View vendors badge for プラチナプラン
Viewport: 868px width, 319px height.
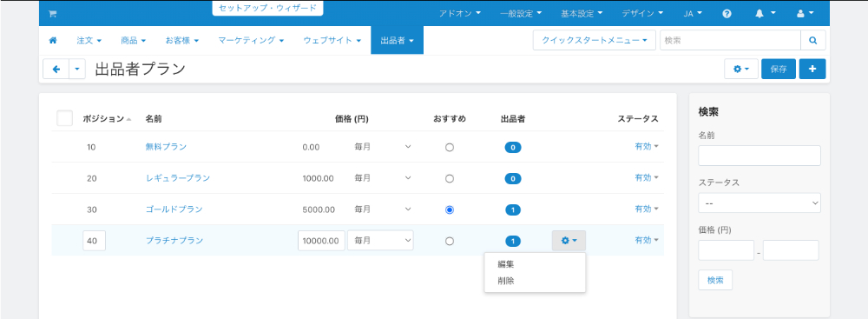pyautogui.click(x=513, y=241)
